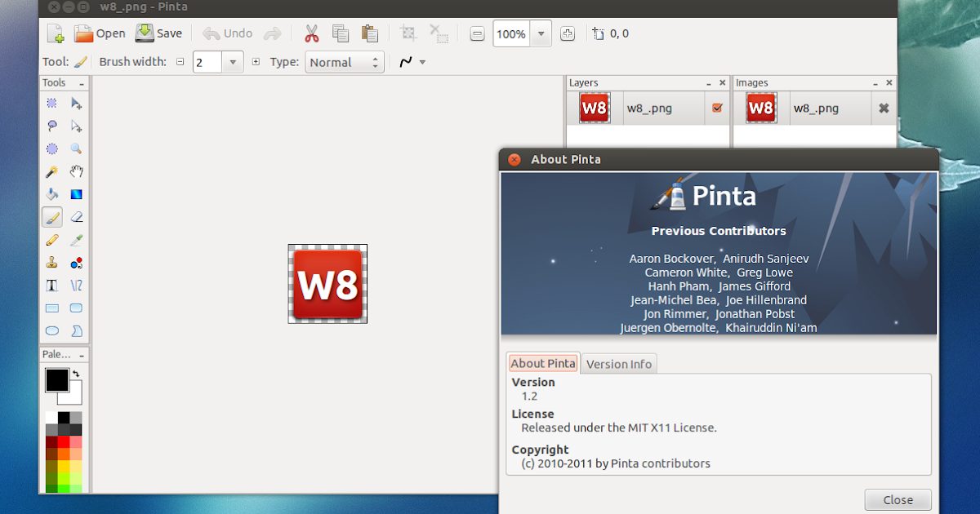
Task: Pick the Clone Stamp tool
Action: 51,263
